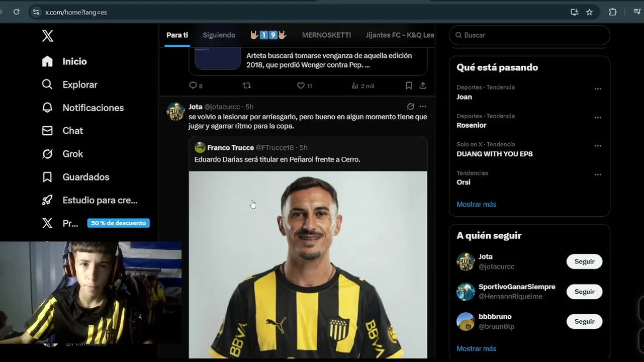Open Jota's profile avatar in the post
Screen dimensions: 644x362
coord(176,112)
